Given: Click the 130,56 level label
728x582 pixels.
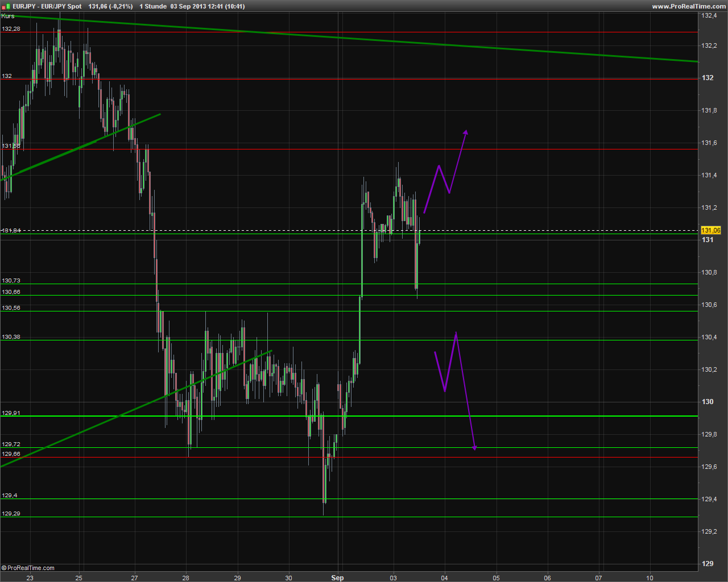Looking at the screenshot, I should click(11, 308).
